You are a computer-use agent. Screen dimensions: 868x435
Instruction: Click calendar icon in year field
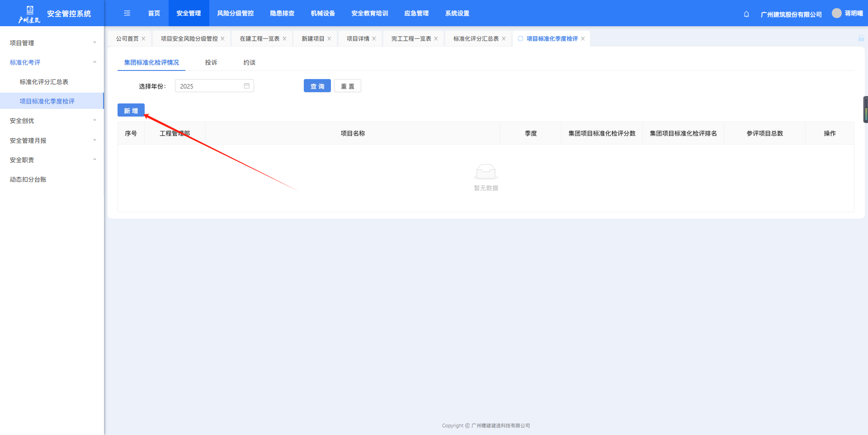click(x=247, y=86)
